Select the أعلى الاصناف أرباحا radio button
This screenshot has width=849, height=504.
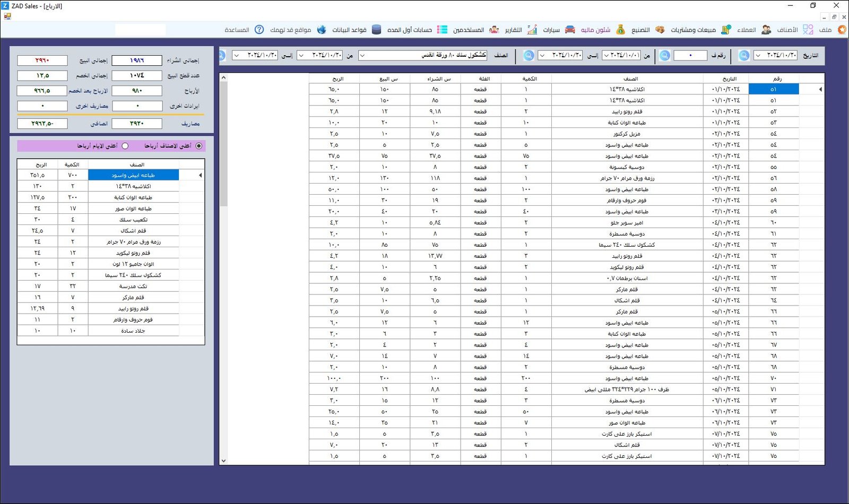(x=199, y=146)
